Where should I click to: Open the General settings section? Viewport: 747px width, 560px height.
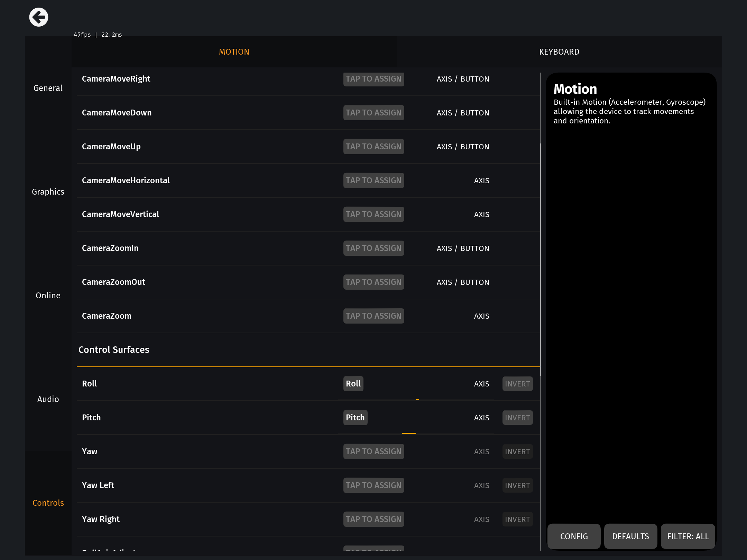click(x=48, y=88)
